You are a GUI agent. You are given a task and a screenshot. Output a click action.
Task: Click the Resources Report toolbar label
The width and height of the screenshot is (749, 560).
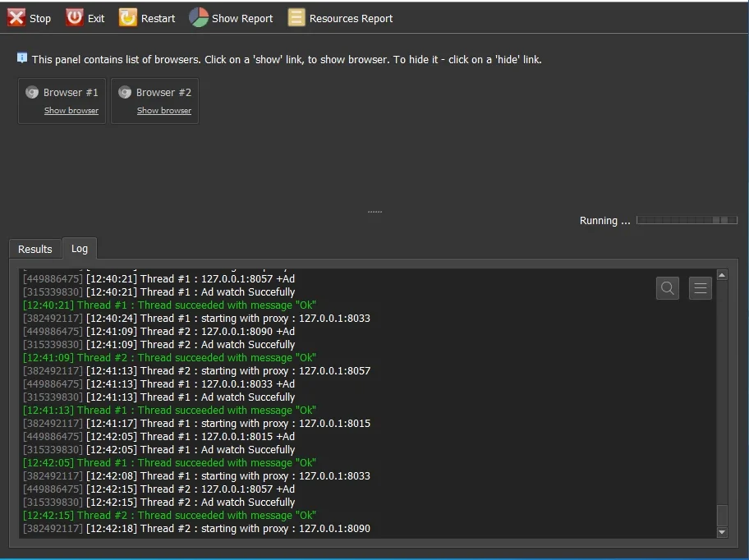coord(352,19)
